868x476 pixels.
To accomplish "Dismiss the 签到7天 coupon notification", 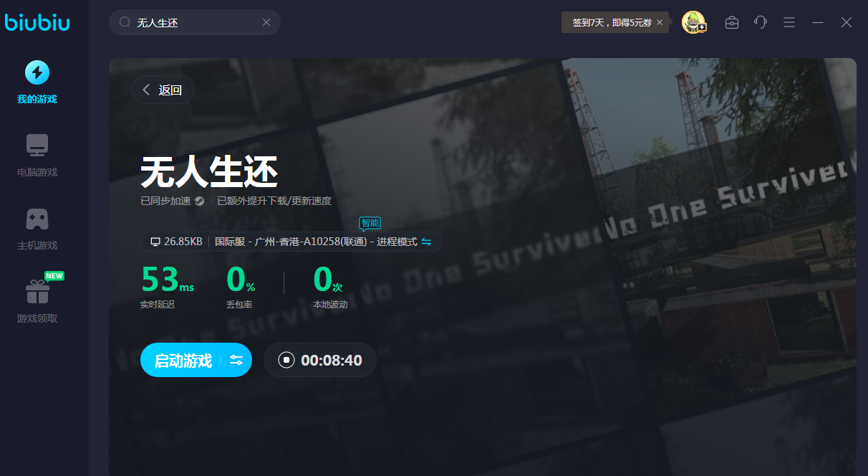I will (x=660, y=23).
